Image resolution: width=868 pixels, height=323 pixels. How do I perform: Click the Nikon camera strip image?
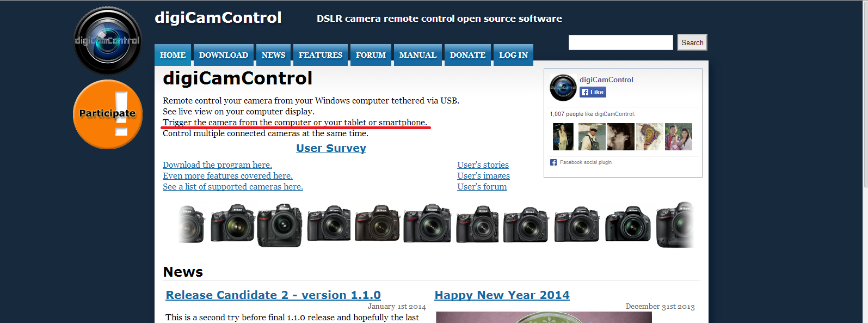tap(435, 224)
